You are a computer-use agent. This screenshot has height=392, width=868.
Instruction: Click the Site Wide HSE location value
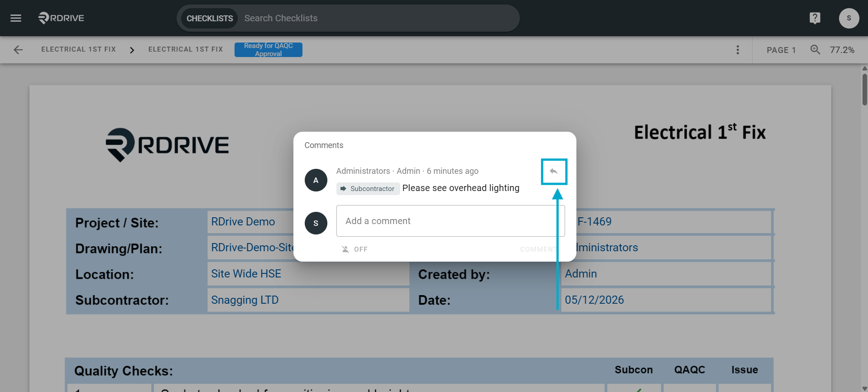click(246, 274)
